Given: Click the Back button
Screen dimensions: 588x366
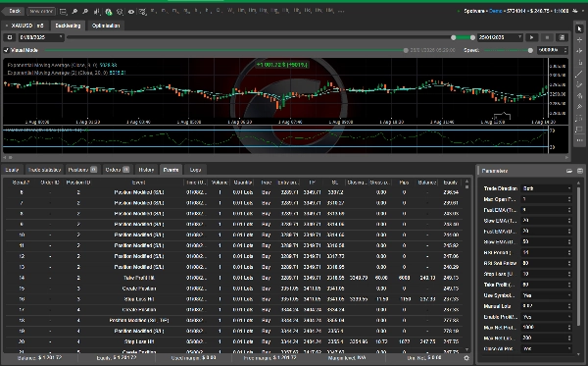Looking at the screenshot, I should 13,11.
